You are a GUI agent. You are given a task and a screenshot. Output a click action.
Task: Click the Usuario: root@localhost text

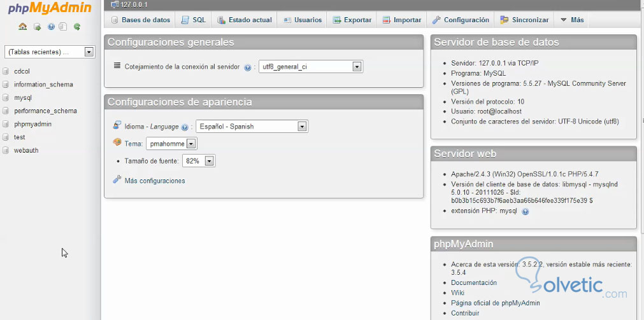point(486,111)
